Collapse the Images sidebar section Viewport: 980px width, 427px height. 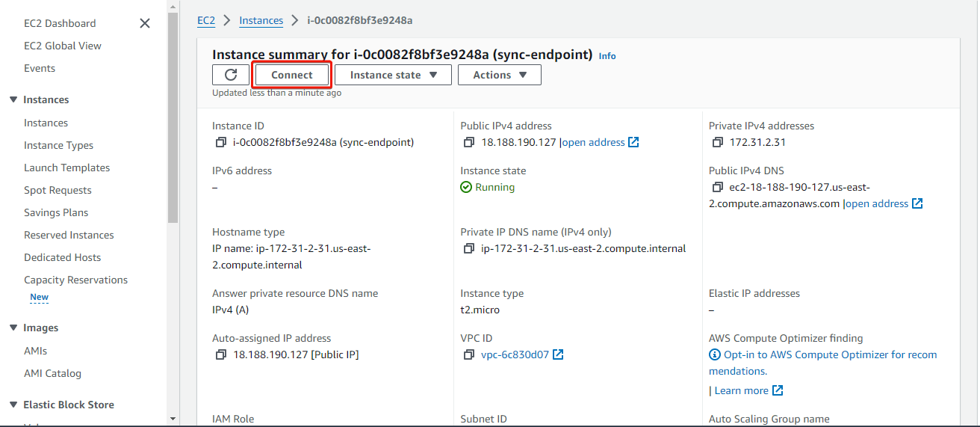(x=13, y=328)
